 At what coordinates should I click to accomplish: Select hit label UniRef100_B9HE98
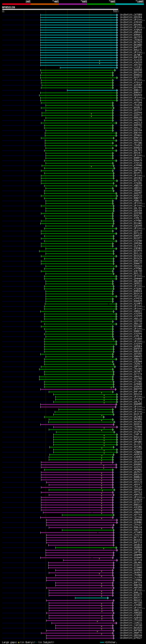(131, 70)
